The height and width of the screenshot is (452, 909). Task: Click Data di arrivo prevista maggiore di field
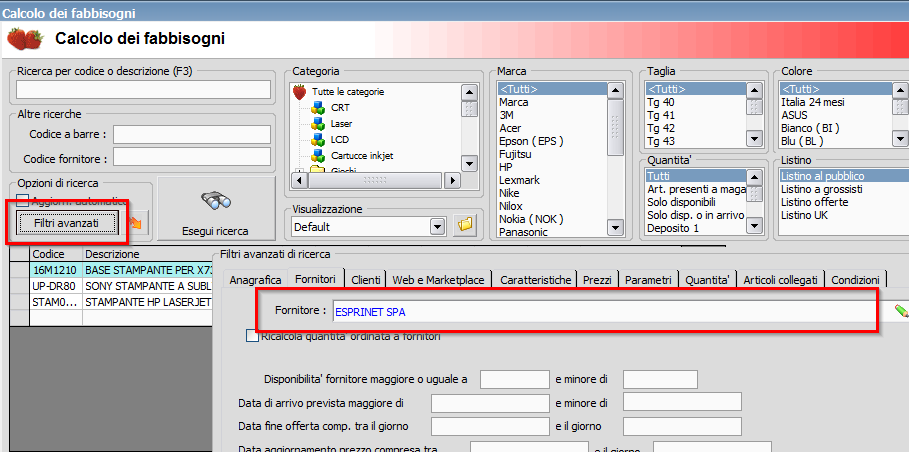point(490,402)
